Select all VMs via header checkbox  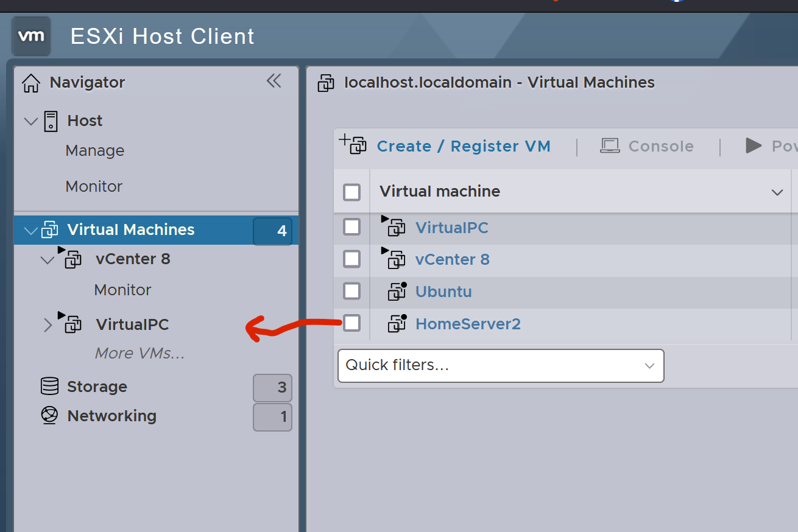pos(351,192)
